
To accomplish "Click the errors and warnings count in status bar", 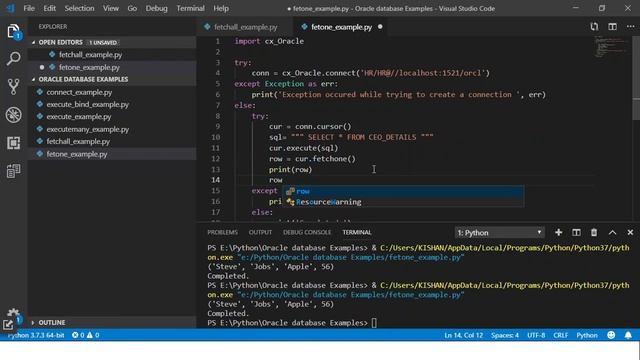I will [86, 335].
